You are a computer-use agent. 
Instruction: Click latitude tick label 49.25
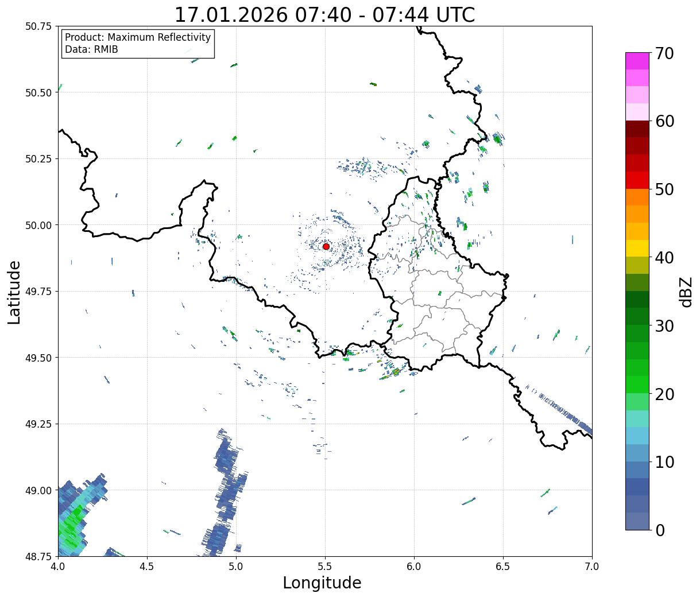click(x=38, y=424)
